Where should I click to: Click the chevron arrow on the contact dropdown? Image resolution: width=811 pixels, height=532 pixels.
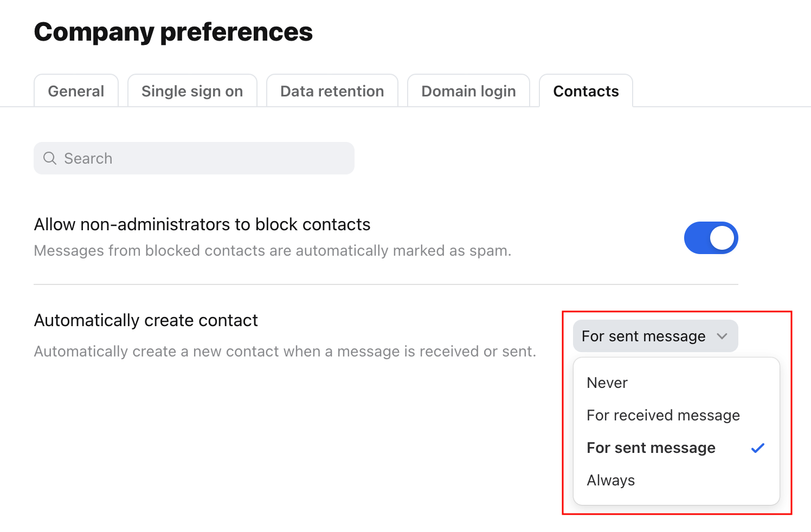point(722,336)
